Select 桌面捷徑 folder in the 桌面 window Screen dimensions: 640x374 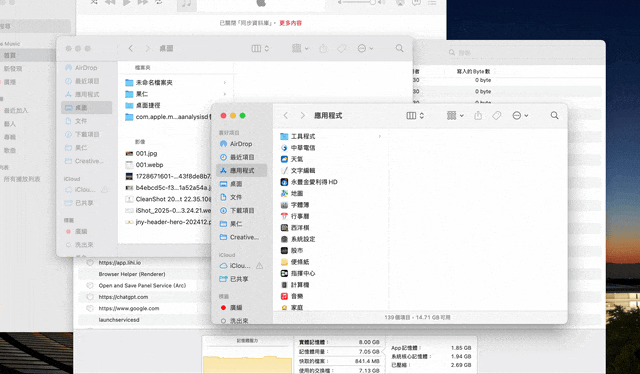click(x=142, y=105)
